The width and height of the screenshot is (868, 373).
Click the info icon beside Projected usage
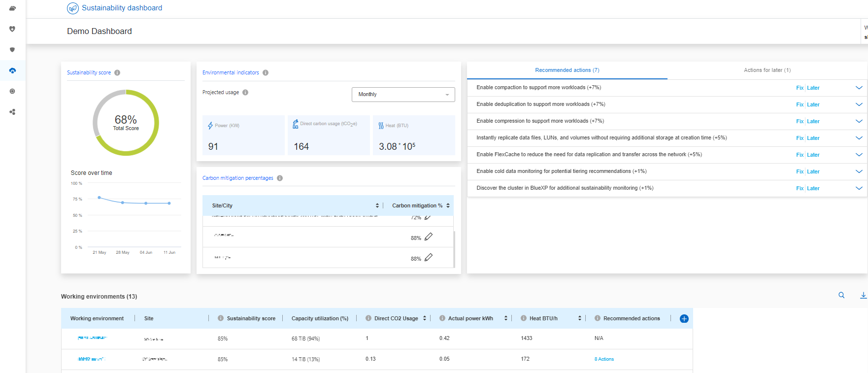tap(245, 93)
